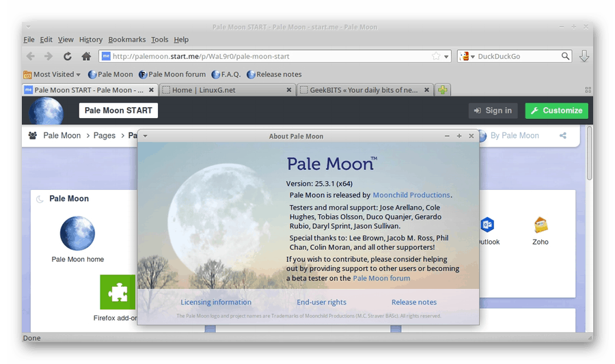This screenshot has width=615, height=364.
Task: Click the magnifier icon in search box
Action: 566,57
